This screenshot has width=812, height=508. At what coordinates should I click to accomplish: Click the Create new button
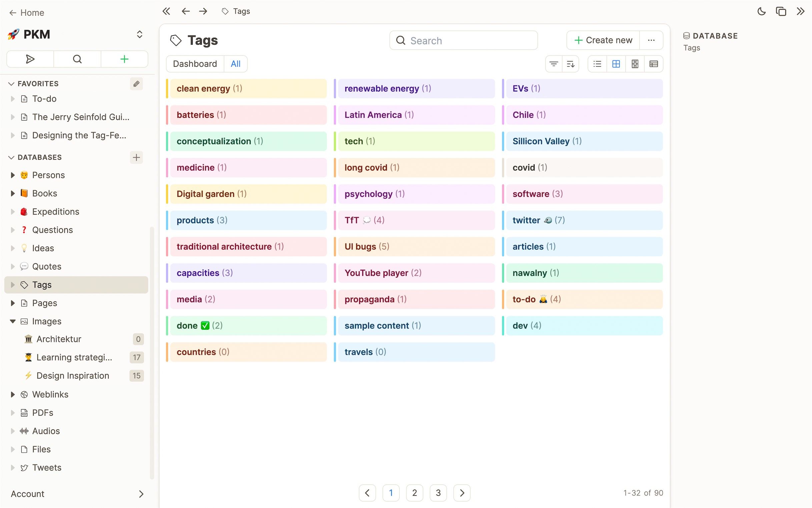coord(603,40)
